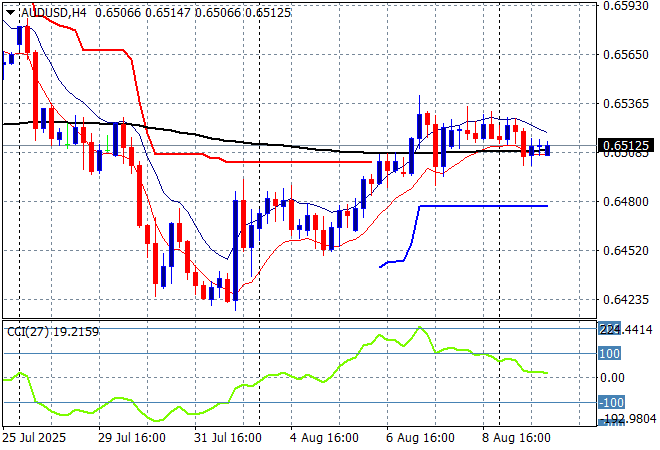Select the 31 Jul 16:00 time label
Viewport: 660px width, 450px height.
coord(228,438)
